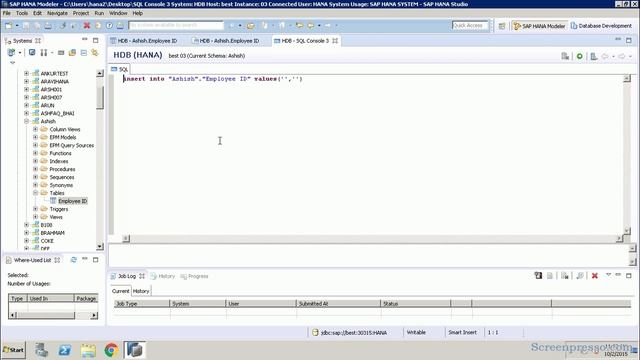This screenshot has height=360, width=640.
Task: Open Windows PowerShell from the taskbar
Action: (65, 350)
